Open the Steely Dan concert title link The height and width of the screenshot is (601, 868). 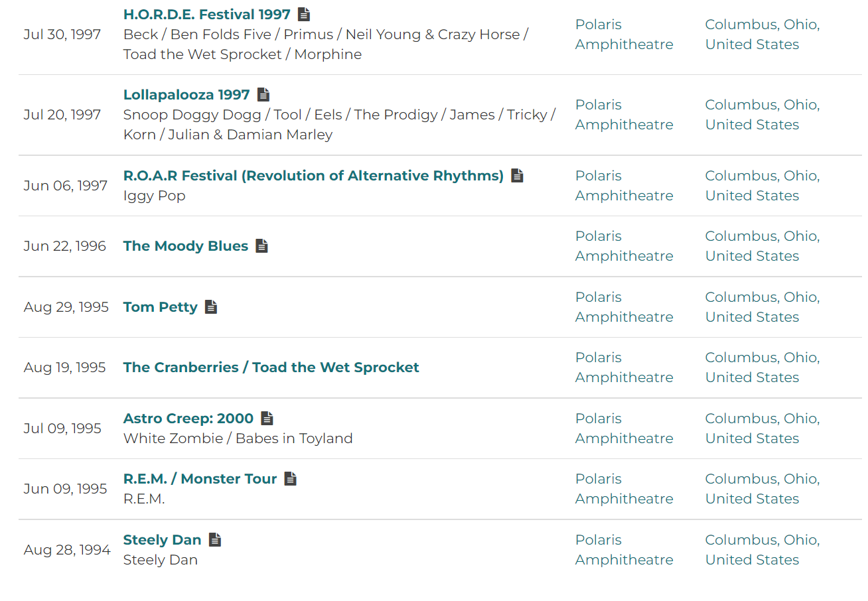pos(163,540)
